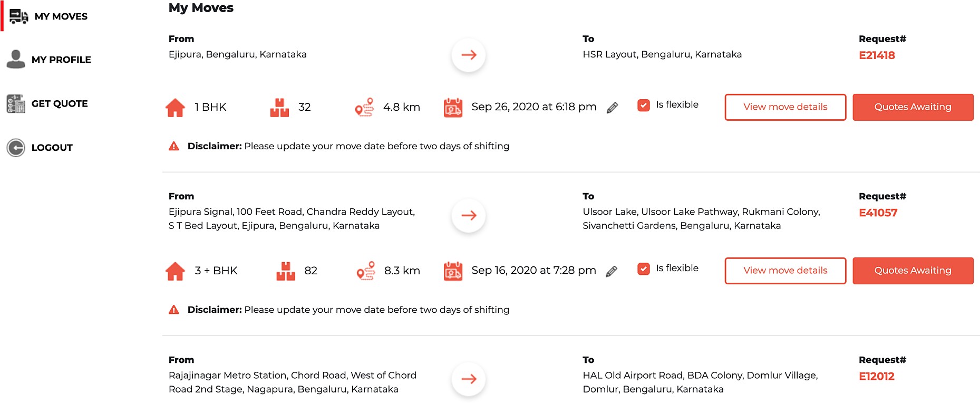Image resolution: width=980 pixels, height=403 pixels.
Task: Click the Get Quote calculator icon
Action: (x=16, y=104)
